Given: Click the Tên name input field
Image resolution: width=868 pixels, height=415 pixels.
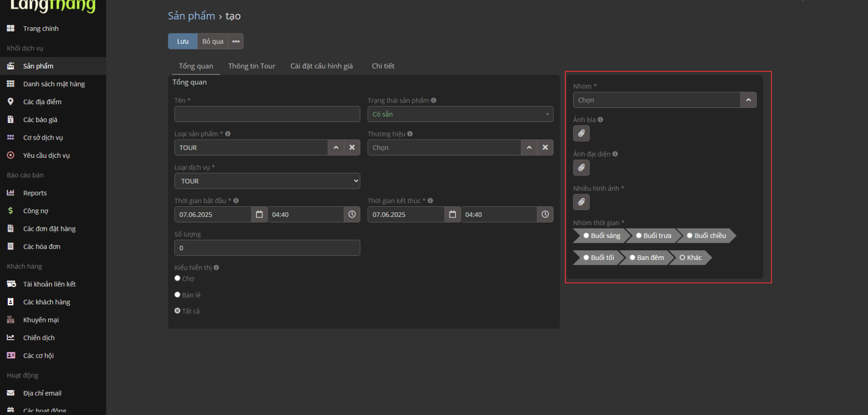Looking at the screenshot, I should coord(267,114).
